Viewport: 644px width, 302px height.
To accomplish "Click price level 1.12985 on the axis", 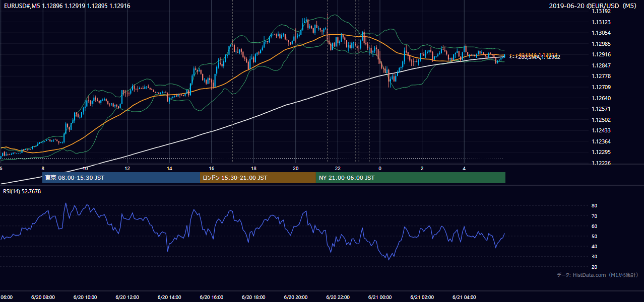I will click(x=601, y=44).
